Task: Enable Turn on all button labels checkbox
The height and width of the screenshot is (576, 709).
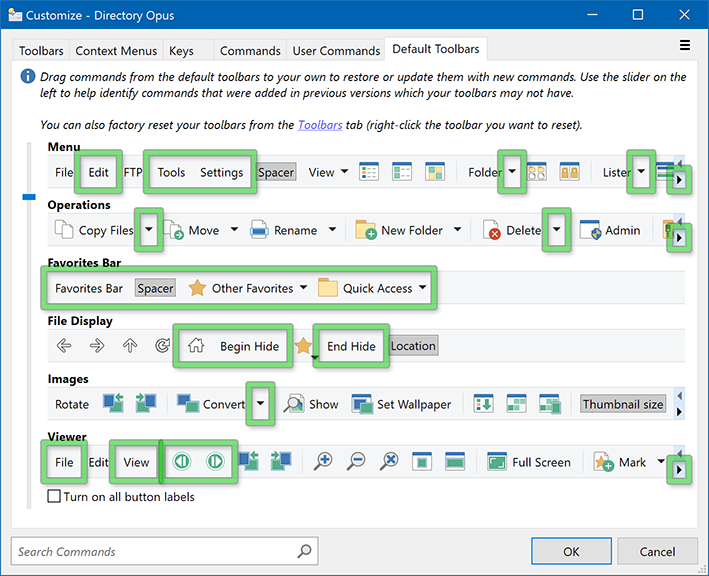Action: click(54, 496)
